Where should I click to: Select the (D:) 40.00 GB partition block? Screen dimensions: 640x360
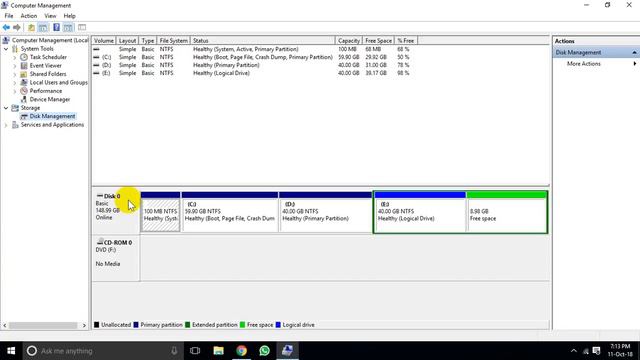point(325,212)
